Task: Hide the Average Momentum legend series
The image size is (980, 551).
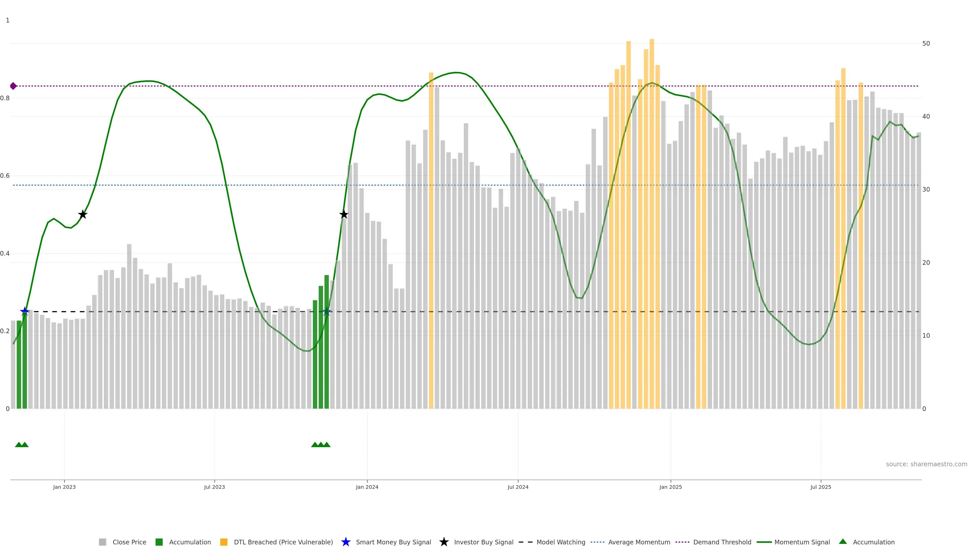Action: click(639, 542)
